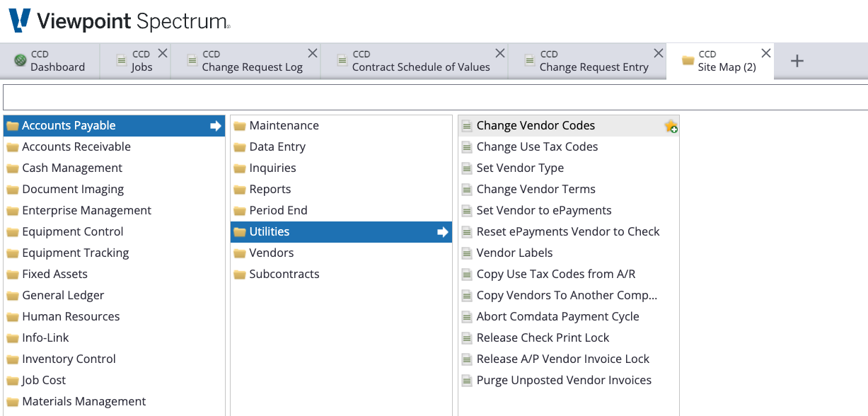
Task: Close the Contract Schedule of Values tab
Action: (x=499, y=53)
